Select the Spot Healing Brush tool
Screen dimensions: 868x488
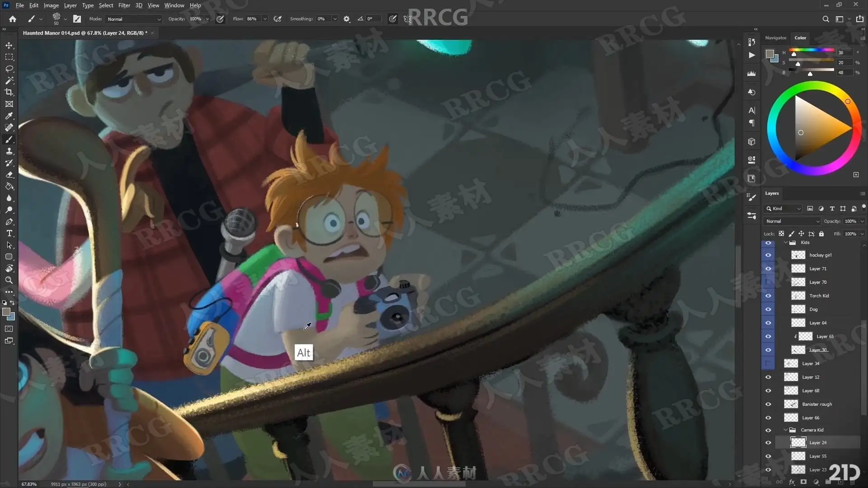pyautogui.click(x=9, y=128)
